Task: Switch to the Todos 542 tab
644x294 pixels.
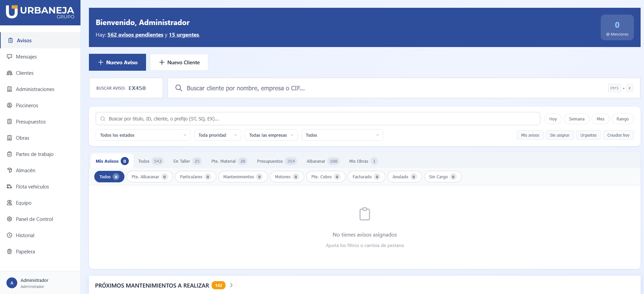Action: 151,161
